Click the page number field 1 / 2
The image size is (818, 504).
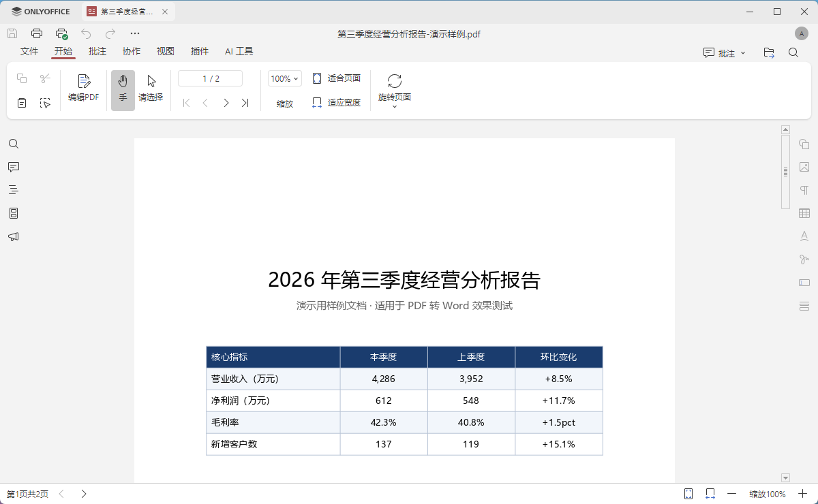211,78
